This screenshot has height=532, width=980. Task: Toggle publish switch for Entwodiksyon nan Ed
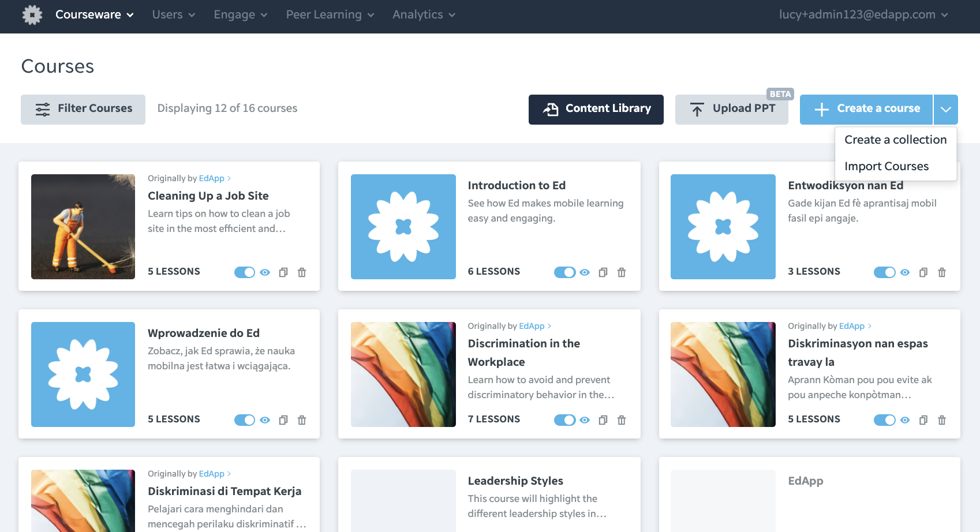point(884,272)
